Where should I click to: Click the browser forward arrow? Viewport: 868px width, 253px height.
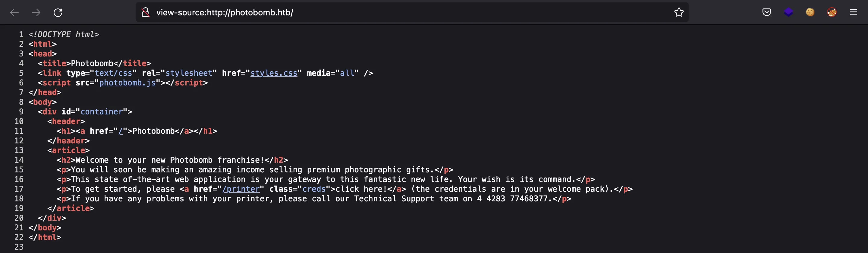tap(36, 12)
